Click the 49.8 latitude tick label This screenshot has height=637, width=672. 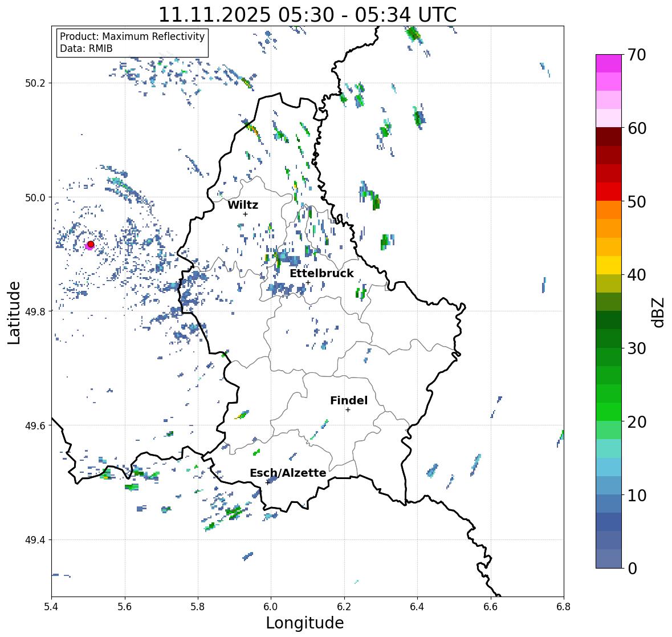35,311
